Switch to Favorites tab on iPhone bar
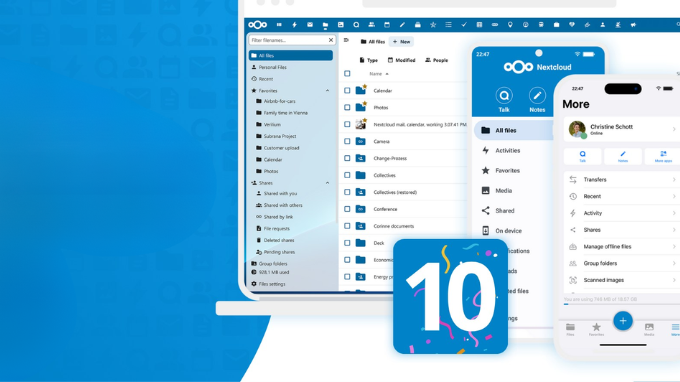This screenshot has height=382, width=680. point(596,330)
